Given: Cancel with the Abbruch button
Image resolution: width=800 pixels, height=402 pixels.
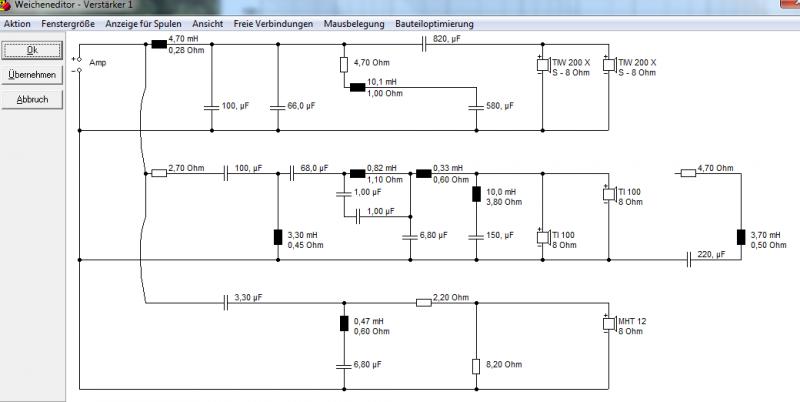Looking at the screenshot, I should pyautogui.click(x=32, y=100).
